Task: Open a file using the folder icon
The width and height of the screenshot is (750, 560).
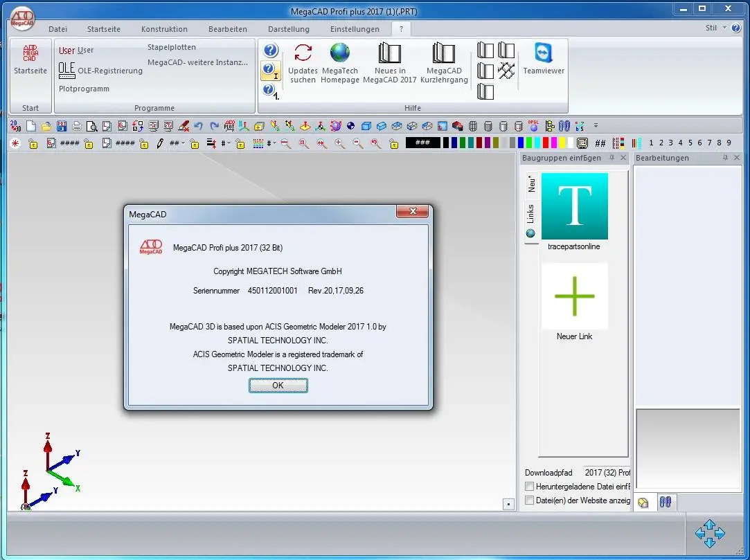Action: (x=46, y=126)
